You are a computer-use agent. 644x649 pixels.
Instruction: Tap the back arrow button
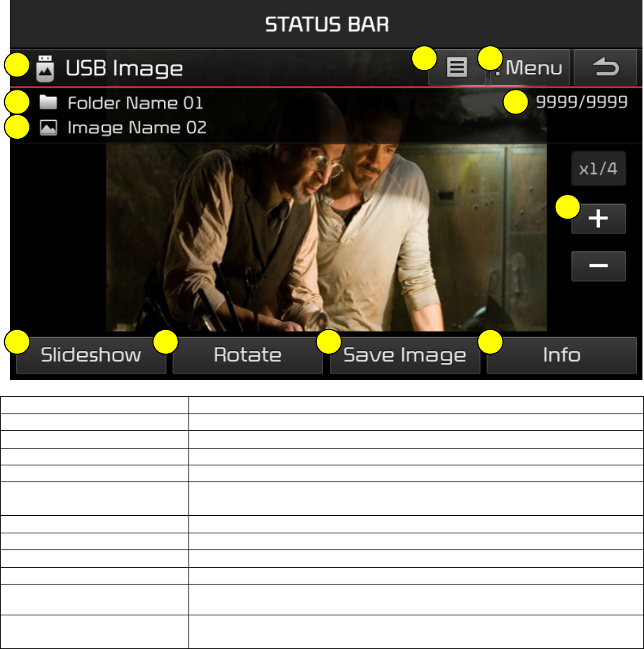coord(605,67)
